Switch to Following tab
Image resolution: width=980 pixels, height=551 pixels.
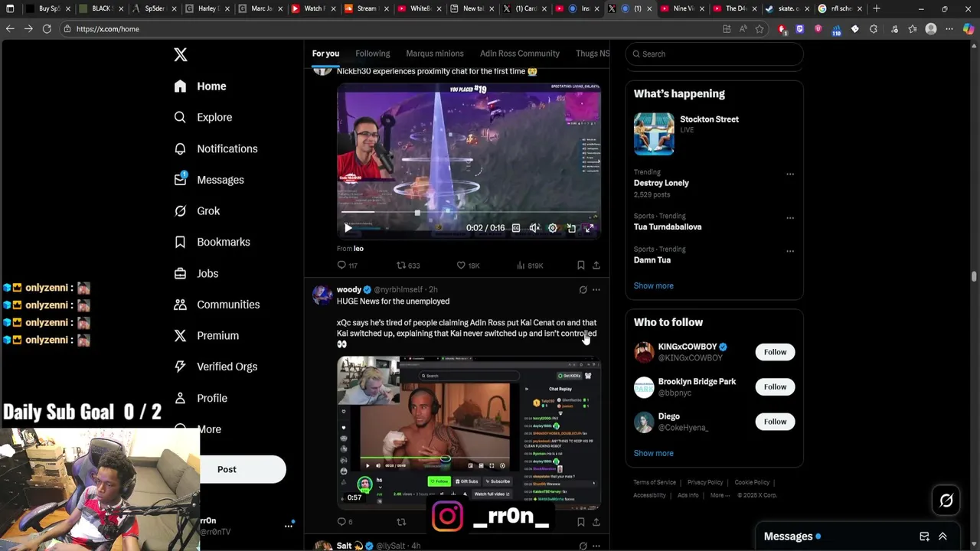pos(373,54)
